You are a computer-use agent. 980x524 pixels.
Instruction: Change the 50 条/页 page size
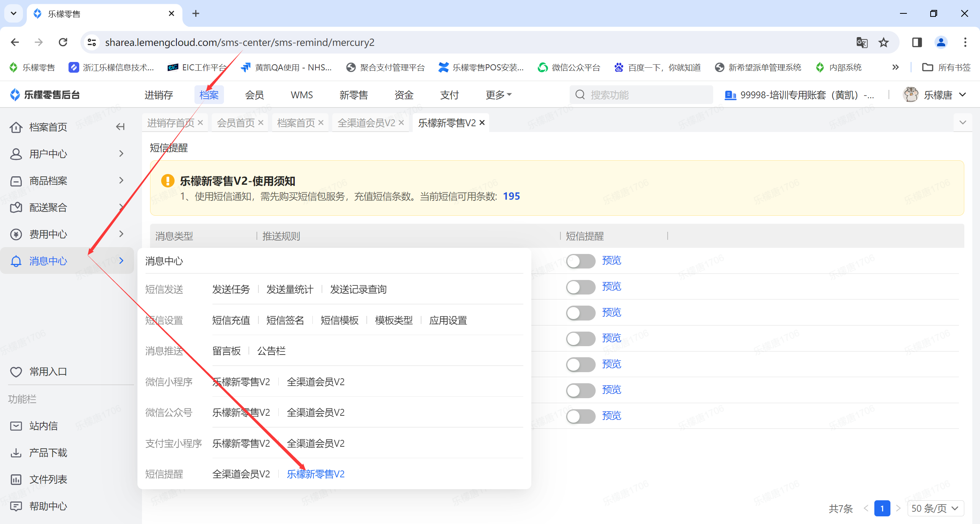pos(935,508)
